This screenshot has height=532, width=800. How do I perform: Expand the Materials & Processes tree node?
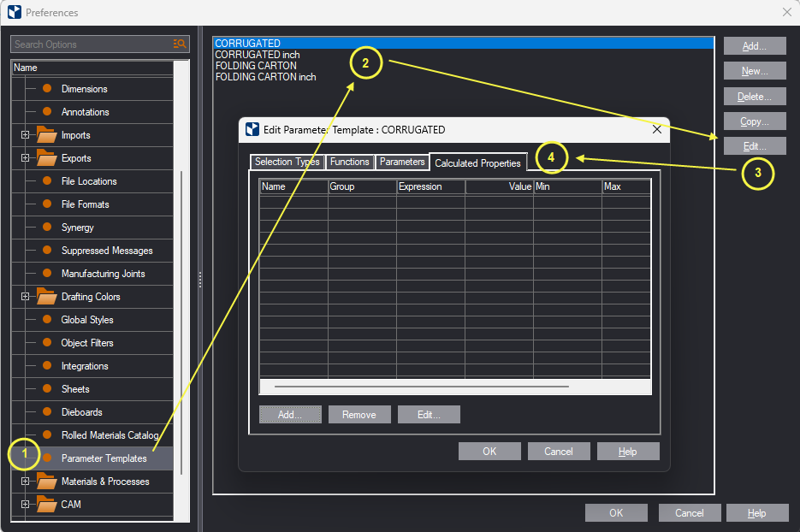pyautogui.click(x=25, y=482)
